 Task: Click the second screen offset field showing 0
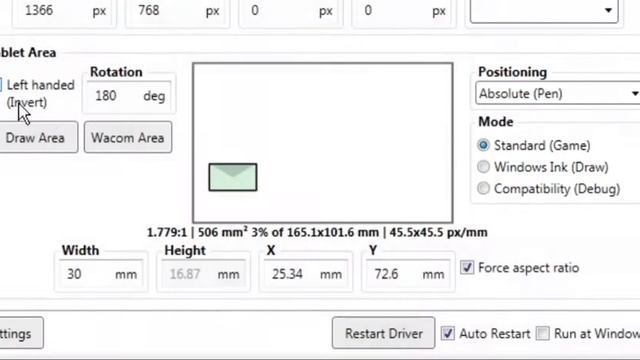(404, 11)
